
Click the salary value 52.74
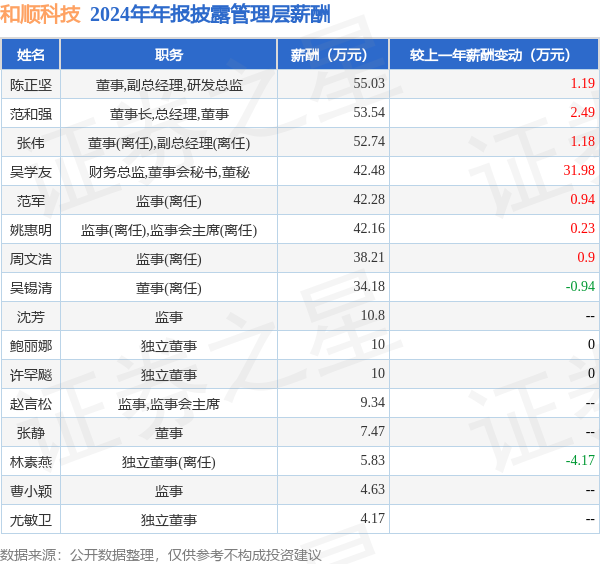click(x=369, y=142)
